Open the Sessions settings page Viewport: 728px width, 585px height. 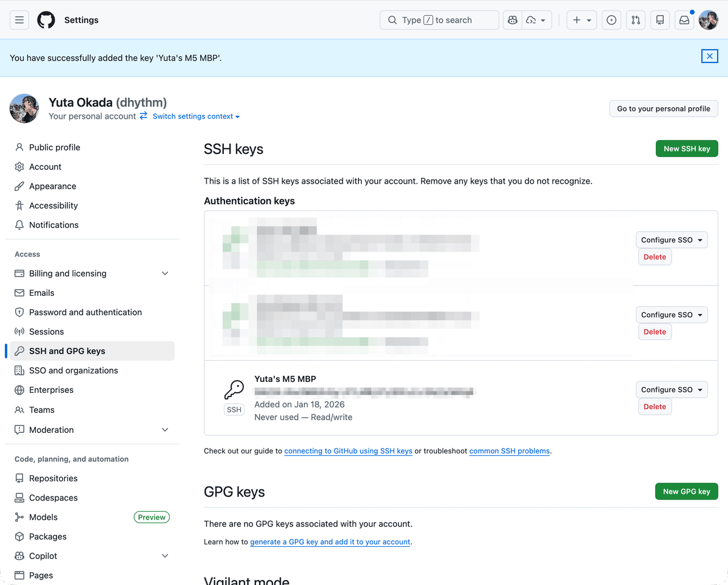click(47, 332)
